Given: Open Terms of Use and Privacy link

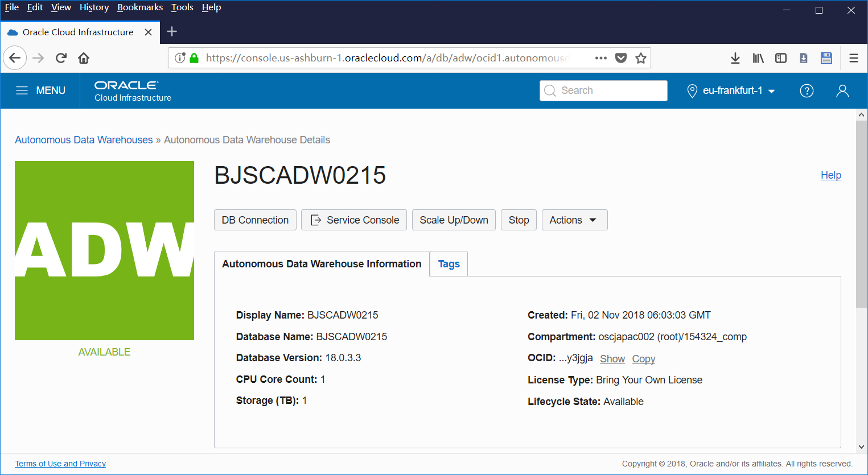Looking at the screenshot, I should pos(60,464).
